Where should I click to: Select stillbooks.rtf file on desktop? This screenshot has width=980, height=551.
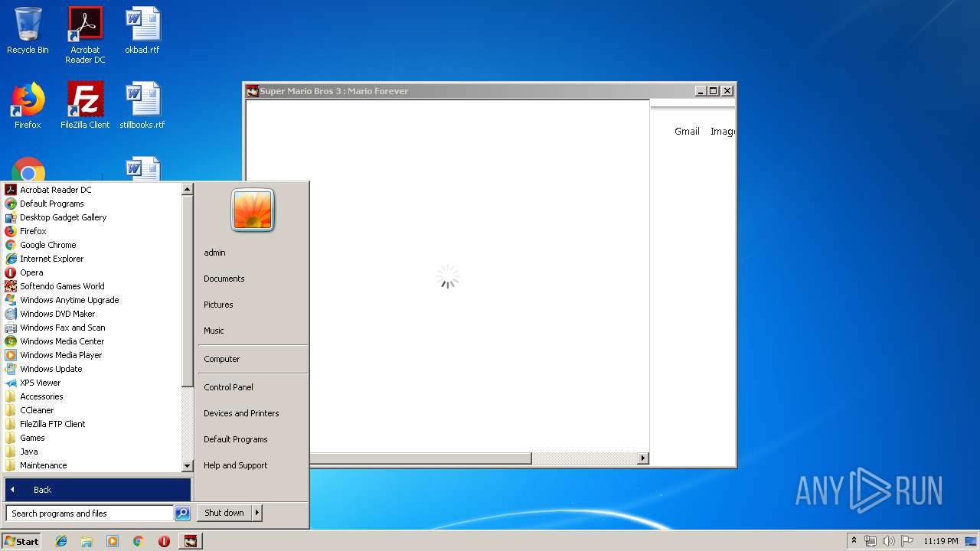click(142, 106)
